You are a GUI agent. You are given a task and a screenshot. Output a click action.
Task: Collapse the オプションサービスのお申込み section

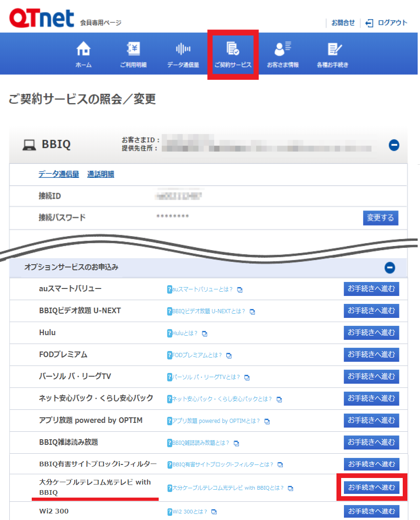(390, 268)
